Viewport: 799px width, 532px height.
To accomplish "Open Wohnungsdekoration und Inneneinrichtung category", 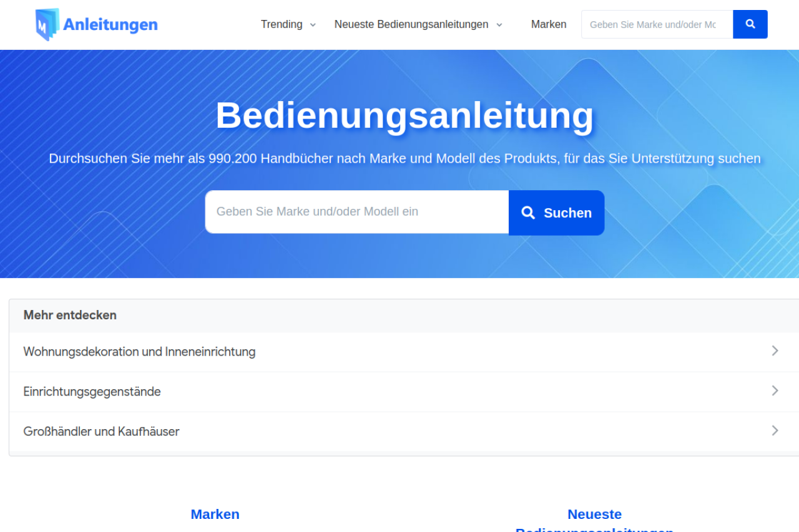I will 139,352.
